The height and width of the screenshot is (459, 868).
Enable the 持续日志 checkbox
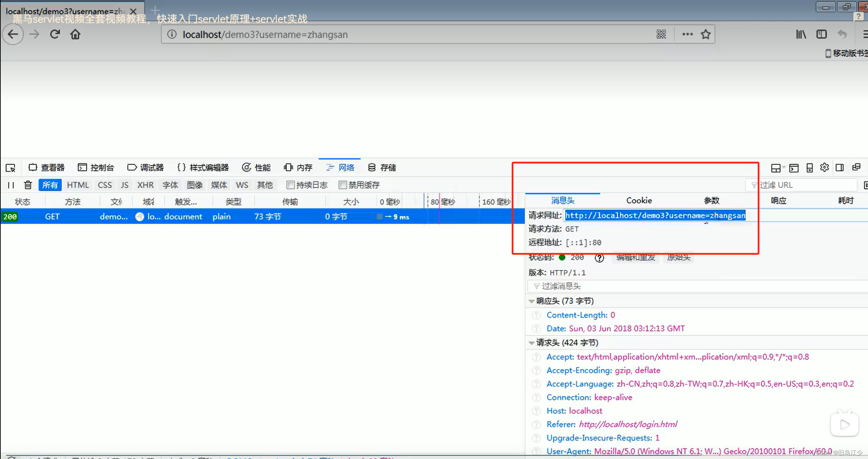(x=290, y=185)
